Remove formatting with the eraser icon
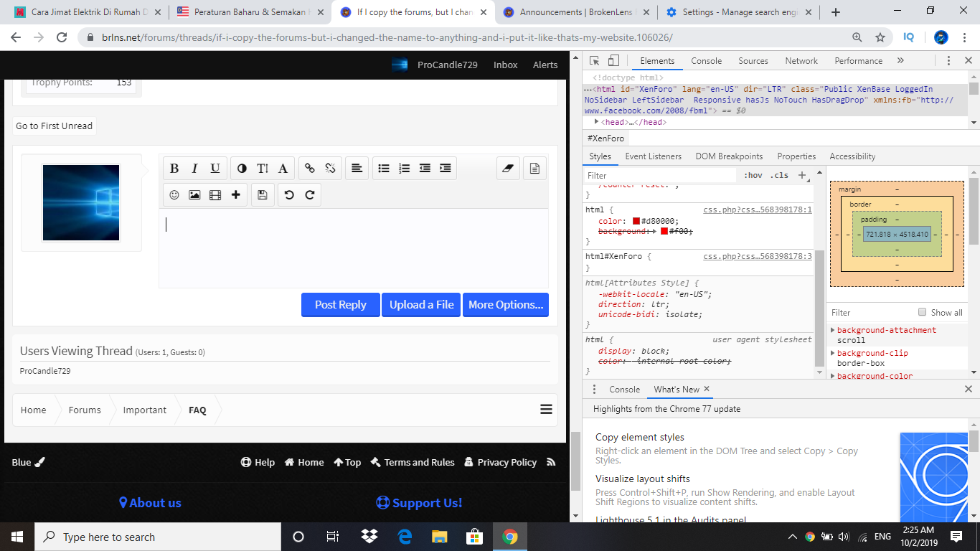Screen dimensions: 980x551 (x=508, y=169)
